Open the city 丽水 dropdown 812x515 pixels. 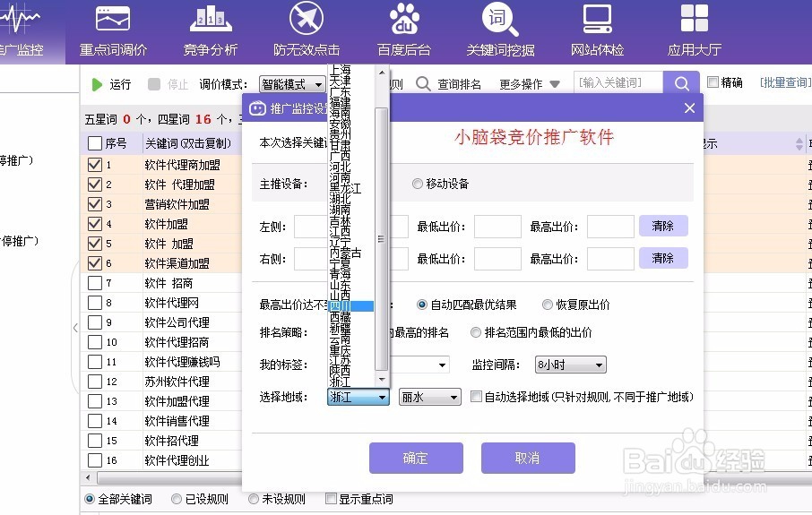430,397
